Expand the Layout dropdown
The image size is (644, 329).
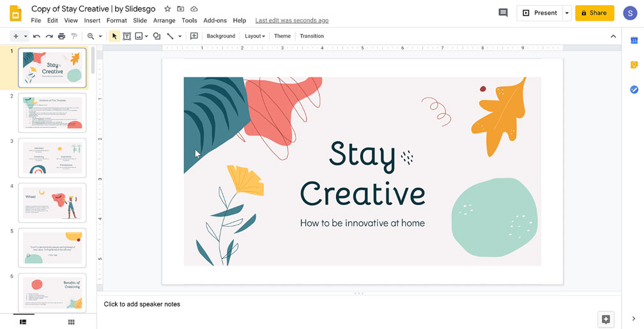point(255,36)
